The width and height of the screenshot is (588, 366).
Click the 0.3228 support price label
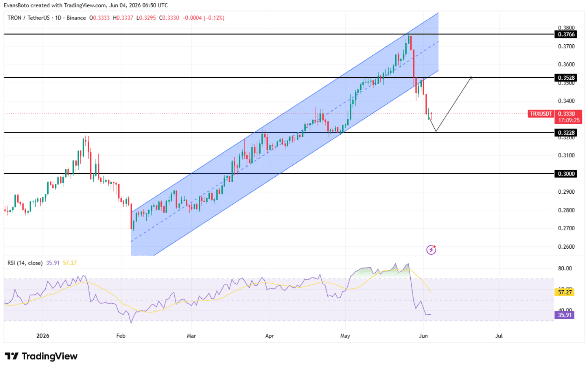(566, 132)
